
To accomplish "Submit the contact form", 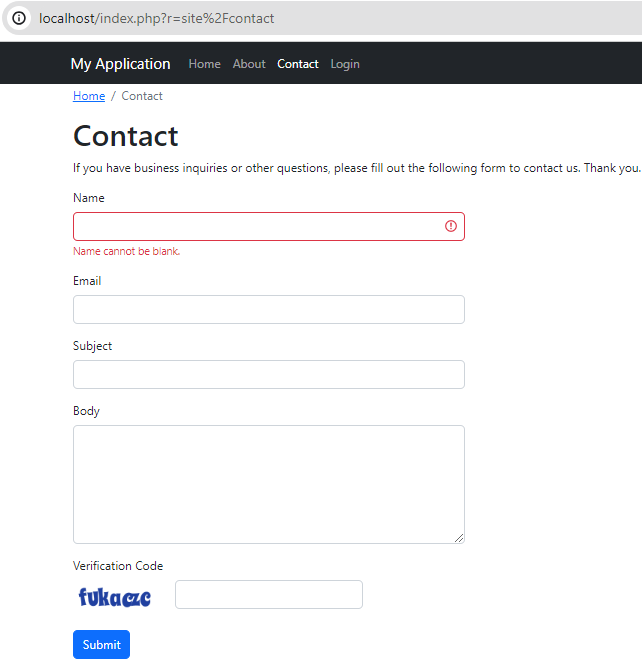I will tap(102, 645).
